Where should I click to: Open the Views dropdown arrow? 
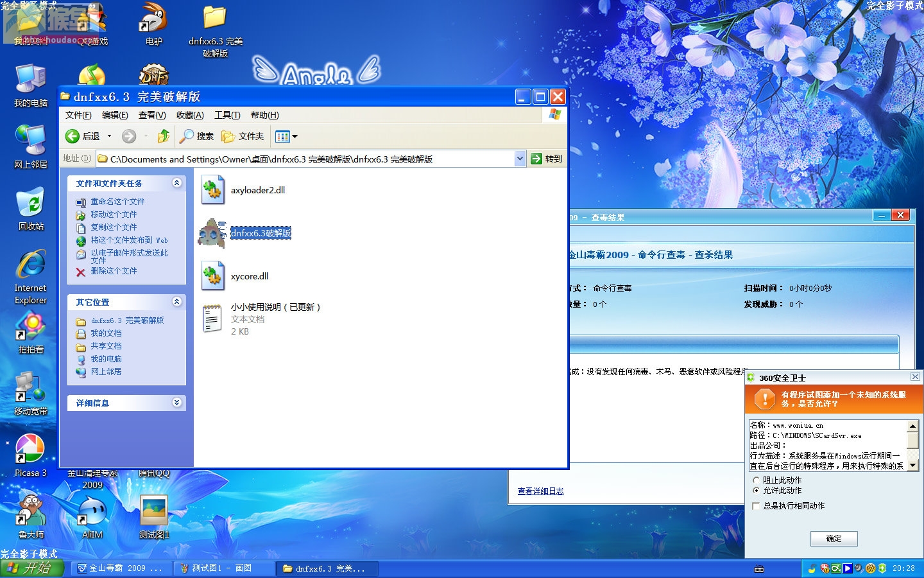tap(295, 136)
